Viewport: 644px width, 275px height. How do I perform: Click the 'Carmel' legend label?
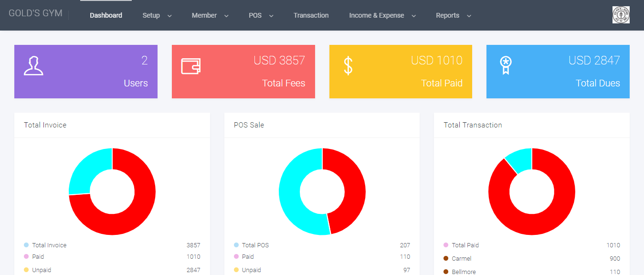[462, 258]
